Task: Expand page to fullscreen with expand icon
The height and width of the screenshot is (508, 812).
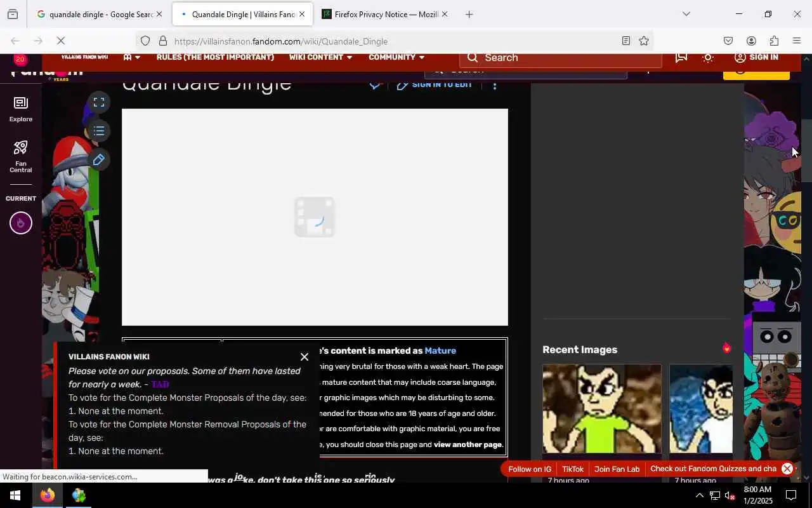Action: coord(99,102)
